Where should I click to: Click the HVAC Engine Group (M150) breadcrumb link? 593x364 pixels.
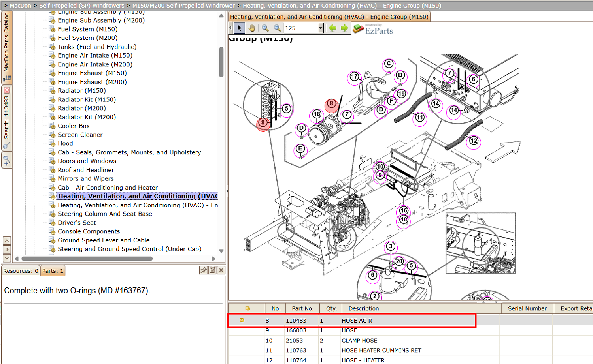point(342,6)
